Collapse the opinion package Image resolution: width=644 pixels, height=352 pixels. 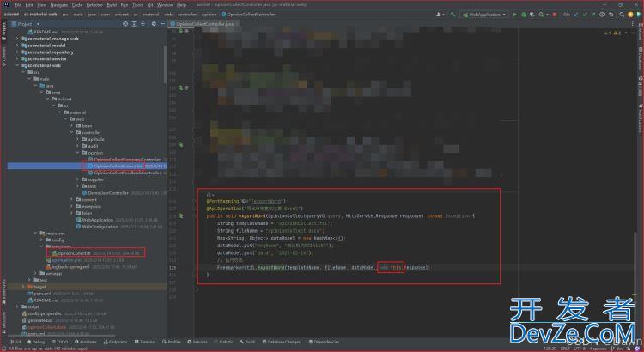point(77,153)
